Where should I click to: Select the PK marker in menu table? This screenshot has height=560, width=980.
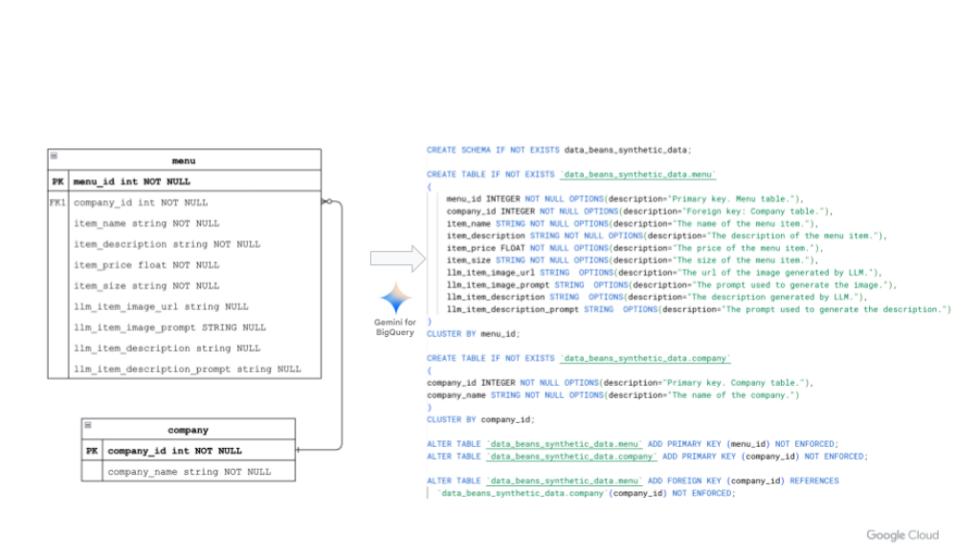coord(57,181)
